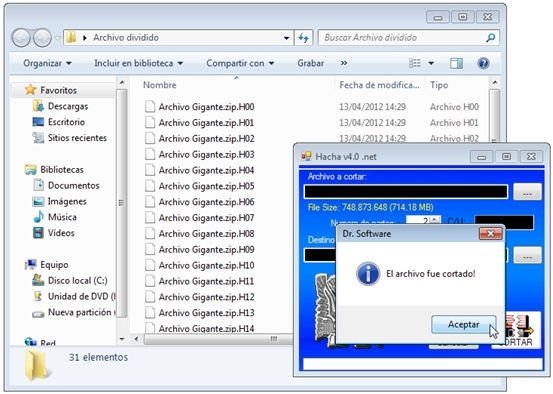553x394 pixels.
Task: Open the address bar history dropdown
Action: coord(286,38)
